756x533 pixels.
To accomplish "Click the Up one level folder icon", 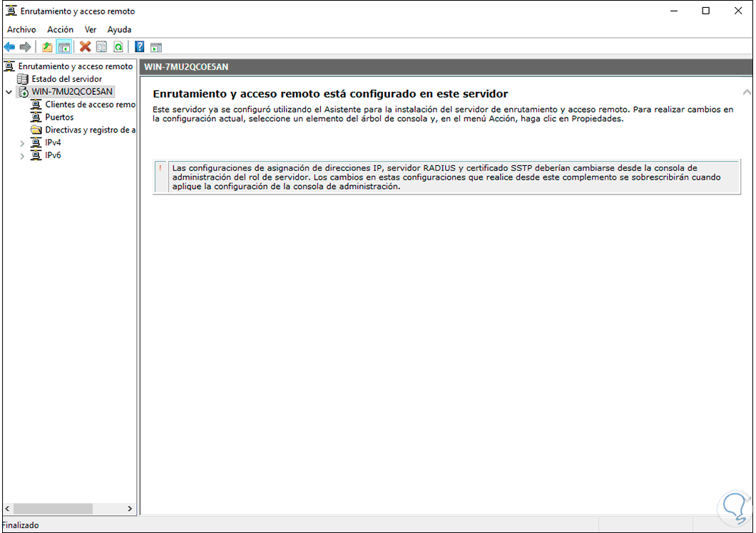I will coord(47,47).
